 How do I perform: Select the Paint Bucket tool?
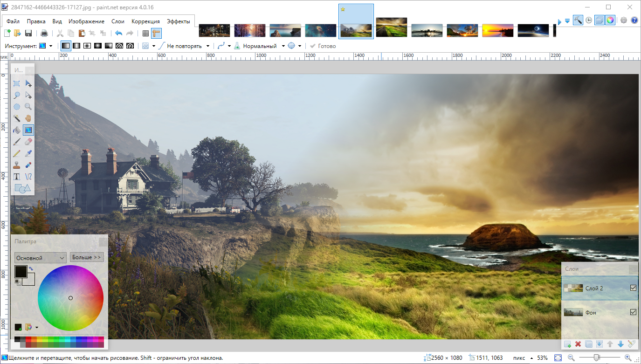17,130
